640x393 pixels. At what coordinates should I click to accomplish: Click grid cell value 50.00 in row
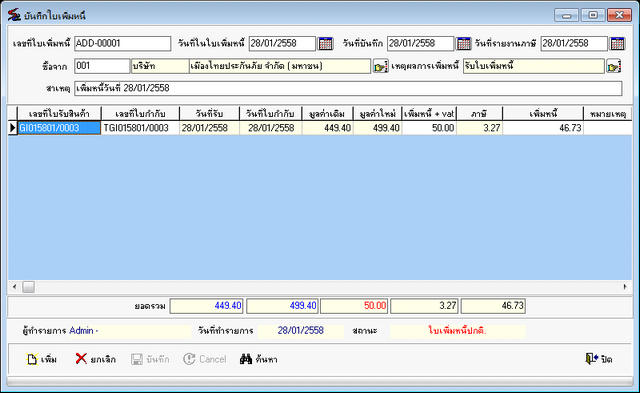pyautogui.click(x=429, y=128)
